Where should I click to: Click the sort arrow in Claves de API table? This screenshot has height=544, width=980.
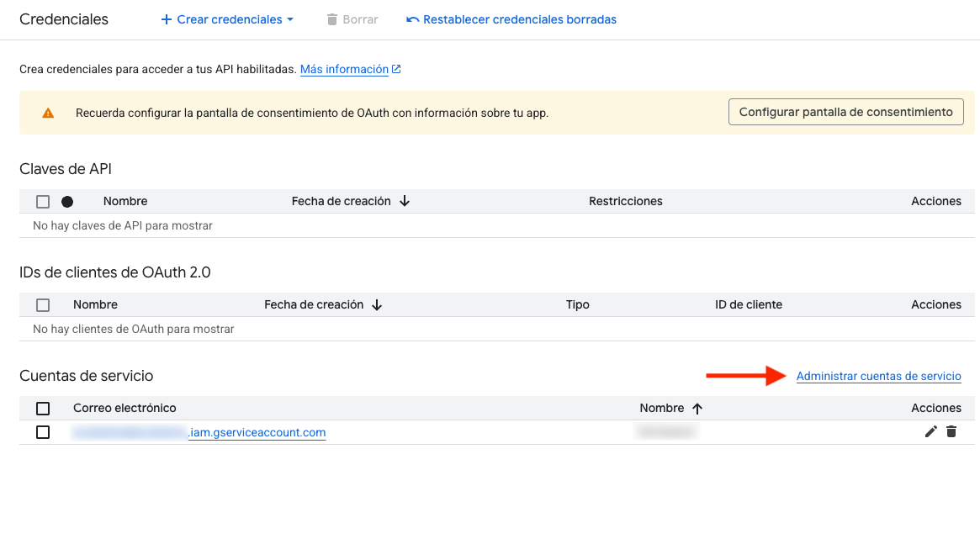click(x=405, y=202)
